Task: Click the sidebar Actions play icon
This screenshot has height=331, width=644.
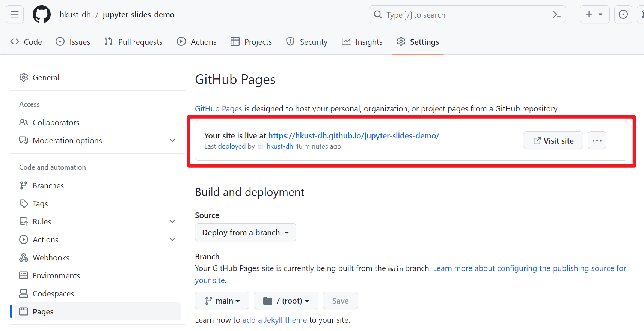Action: click(24, 239)
